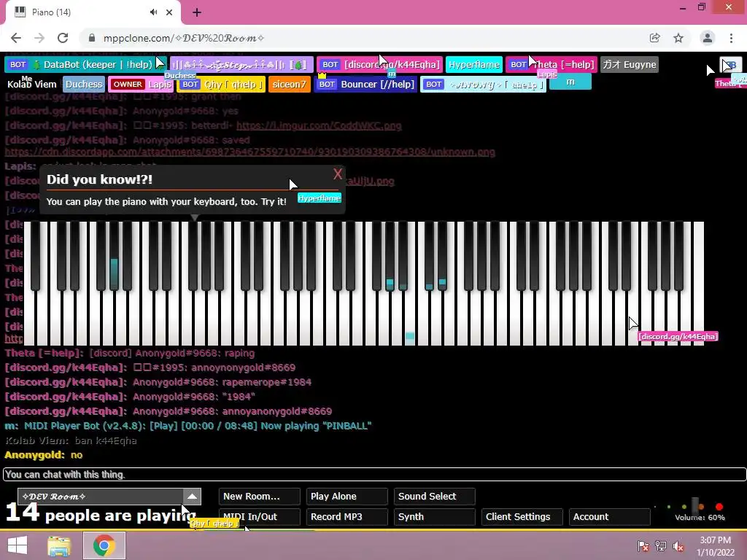Expand the DEV Room selector dropdown
Screen dimensions: 747x560
pyautogui.click(x=192, y=496)
